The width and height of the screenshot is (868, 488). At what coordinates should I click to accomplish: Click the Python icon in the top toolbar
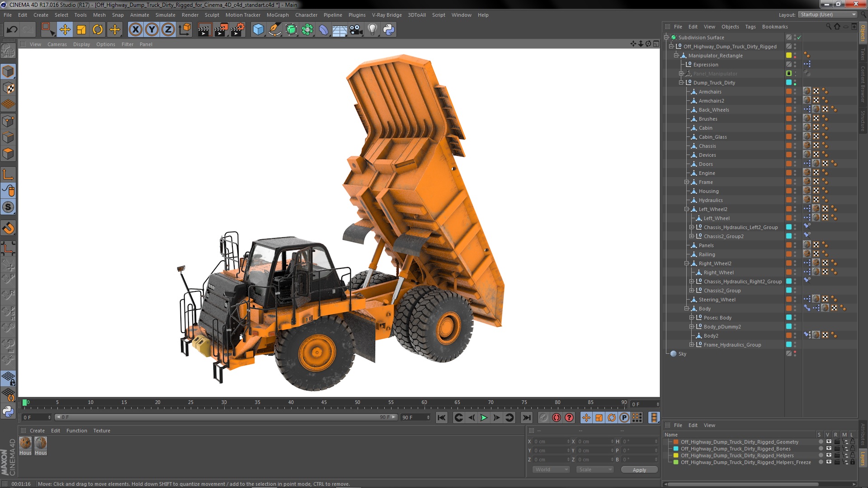389,30
